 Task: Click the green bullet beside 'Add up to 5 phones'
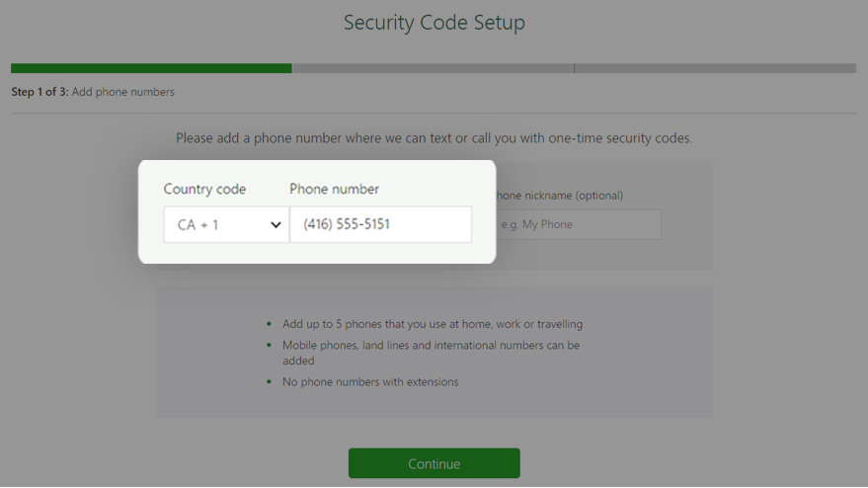(269, 323)
